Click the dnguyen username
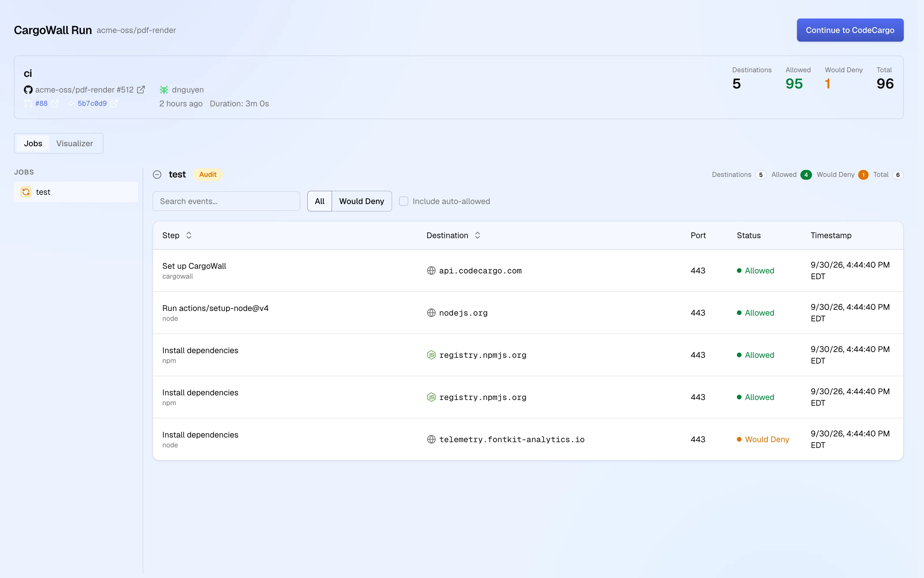 pos(188,90)
